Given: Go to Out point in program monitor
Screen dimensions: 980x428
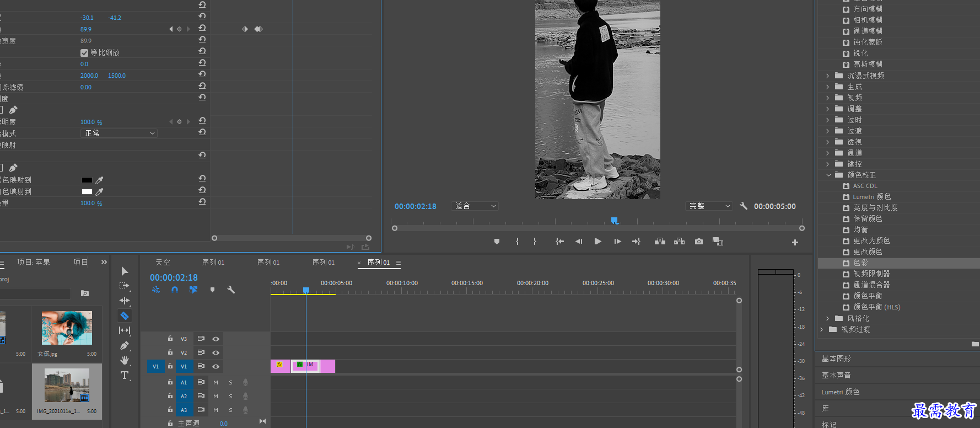Looking at the screenshot, I should coord(636,242).
